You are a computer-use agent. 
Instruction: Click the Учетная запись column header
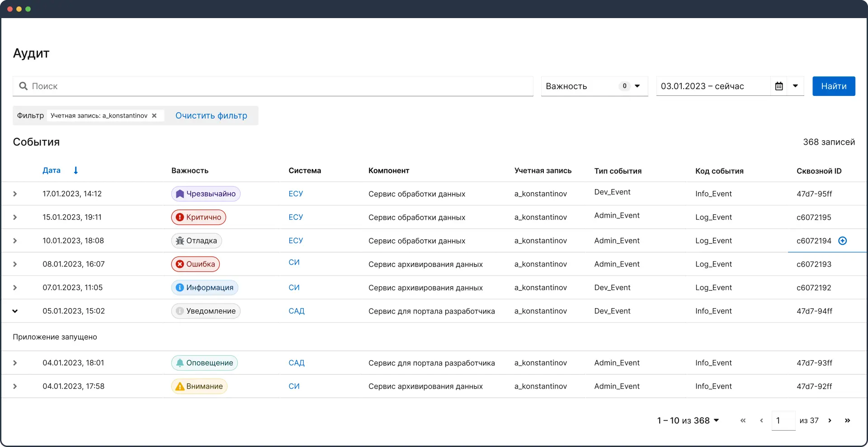click(543, 171)
